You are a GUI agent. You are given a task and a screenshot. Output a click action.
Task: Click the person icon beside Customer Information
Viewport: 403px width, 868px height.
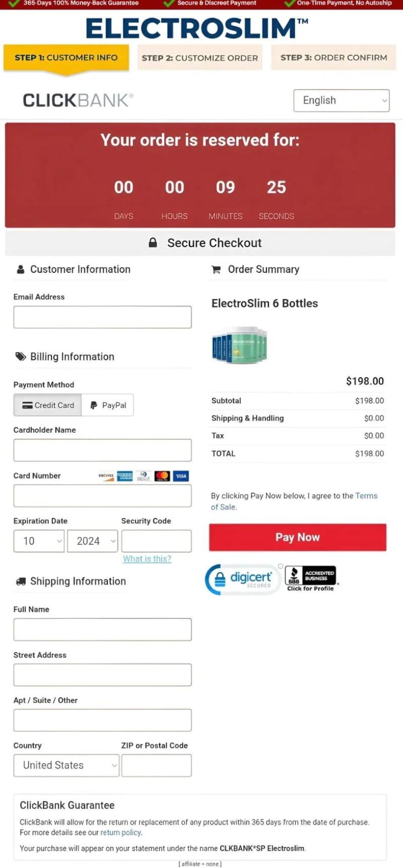[x=19, y=269]
